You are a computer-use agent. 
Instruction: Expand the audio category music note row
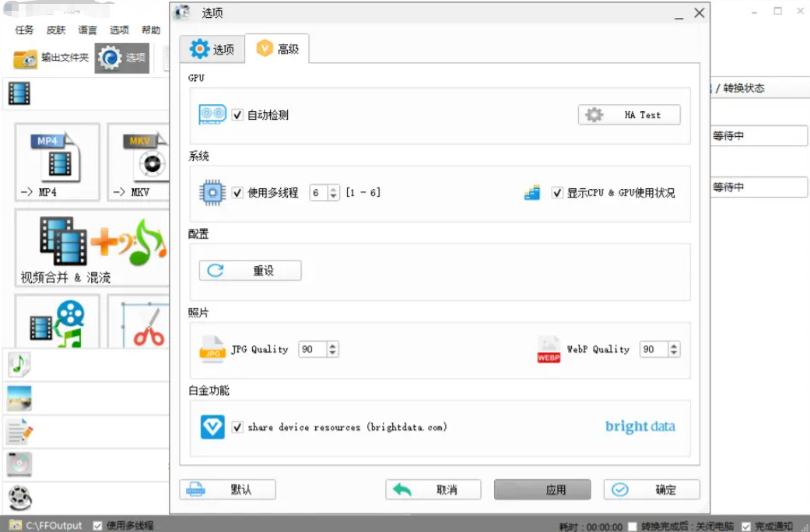86,365
